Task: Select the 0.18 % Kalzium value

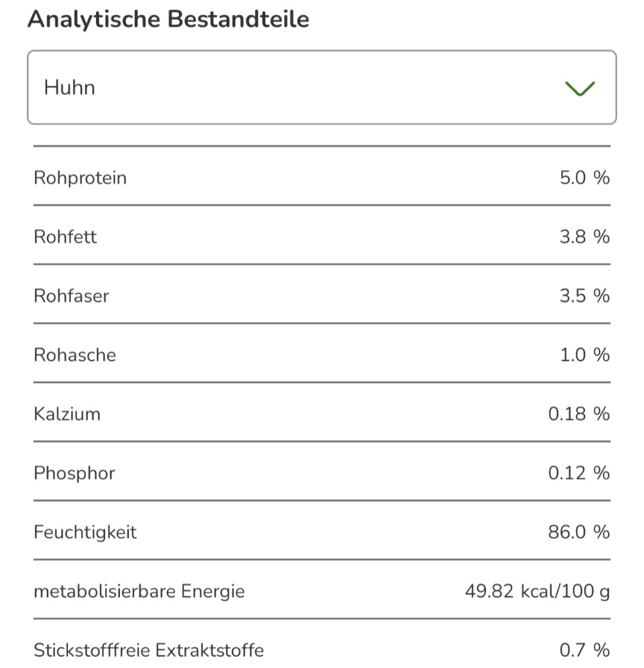Action: click(579, 414)
